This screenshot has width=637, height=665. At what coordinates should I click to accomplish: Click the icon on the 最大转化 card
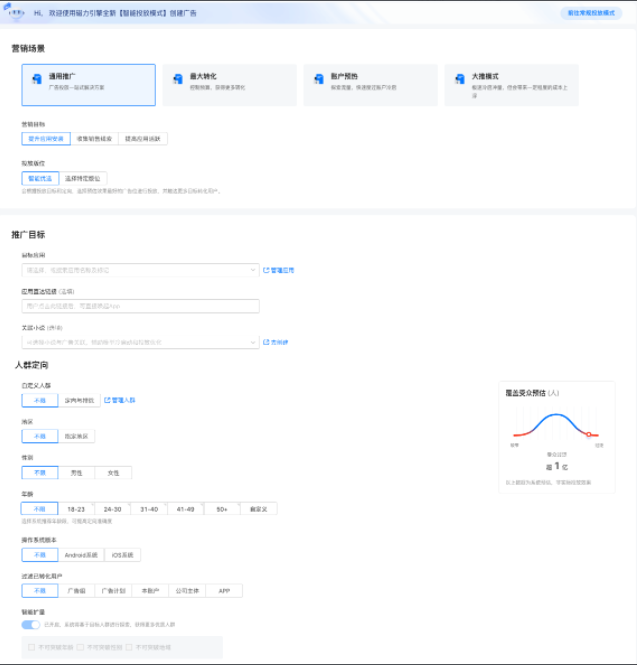178,78
